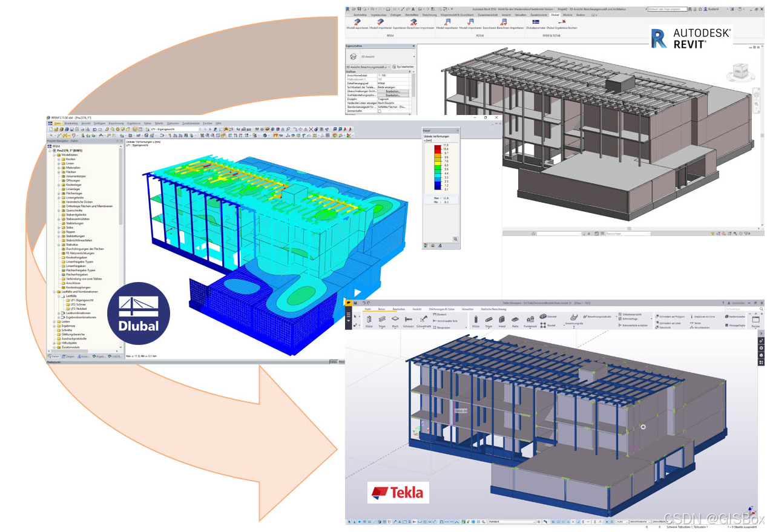The height and width of the screenshot is (532, 767).
Task: Open Dlubalparameter in Revit ribbon
Action: [x=536, y=24]
